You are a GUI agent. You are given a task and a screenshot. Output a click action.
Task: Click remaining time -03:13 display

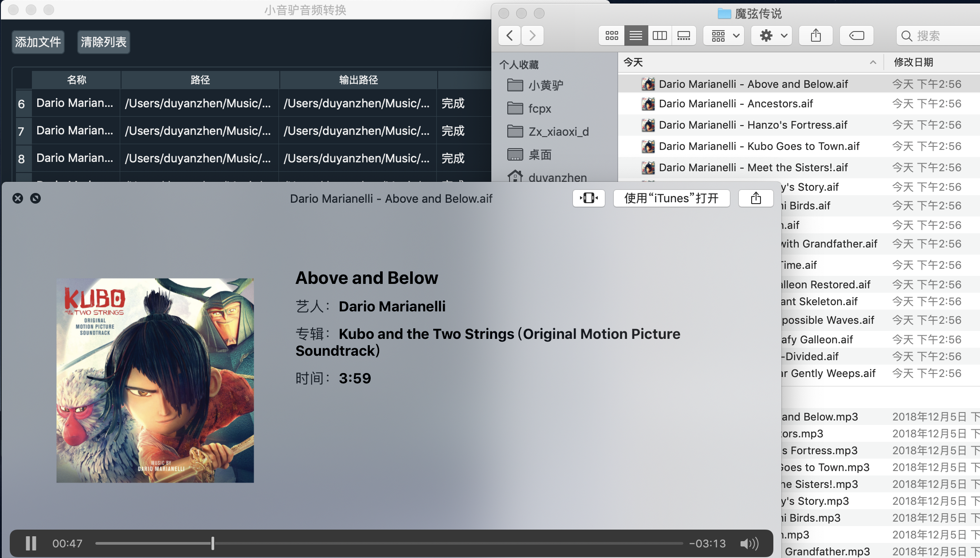708,543
